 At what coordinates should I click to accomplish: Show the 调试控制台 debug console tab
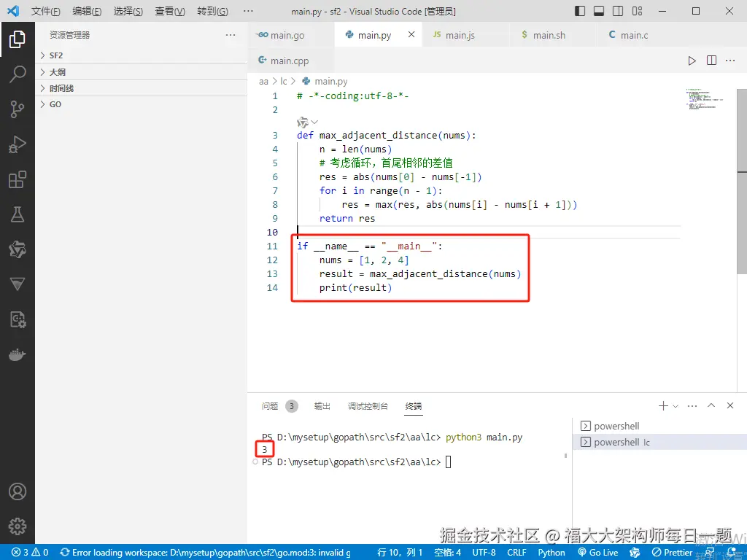point(368,406)
